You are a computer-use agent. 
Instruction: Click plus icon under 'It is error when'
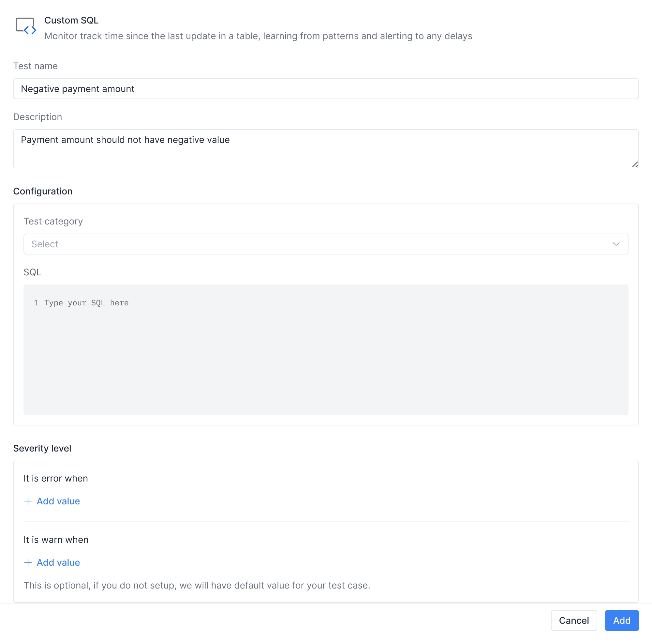click(x=28, y=501)
